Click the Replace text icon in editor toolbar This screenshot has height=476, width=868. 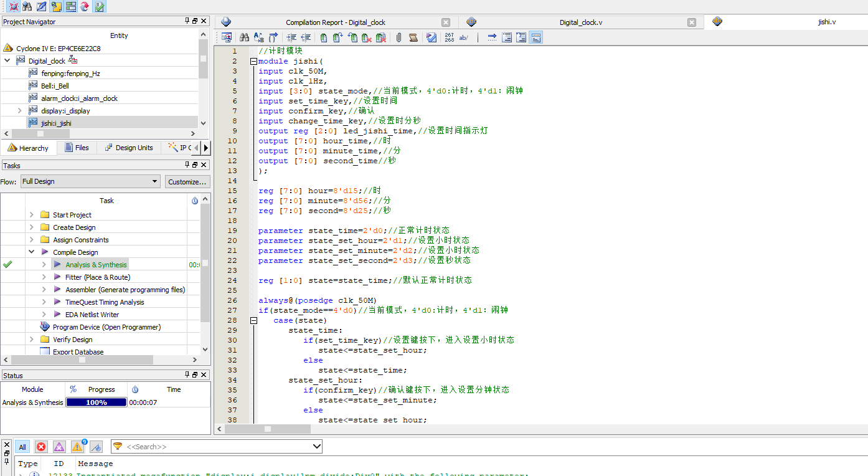coord(258,37)
